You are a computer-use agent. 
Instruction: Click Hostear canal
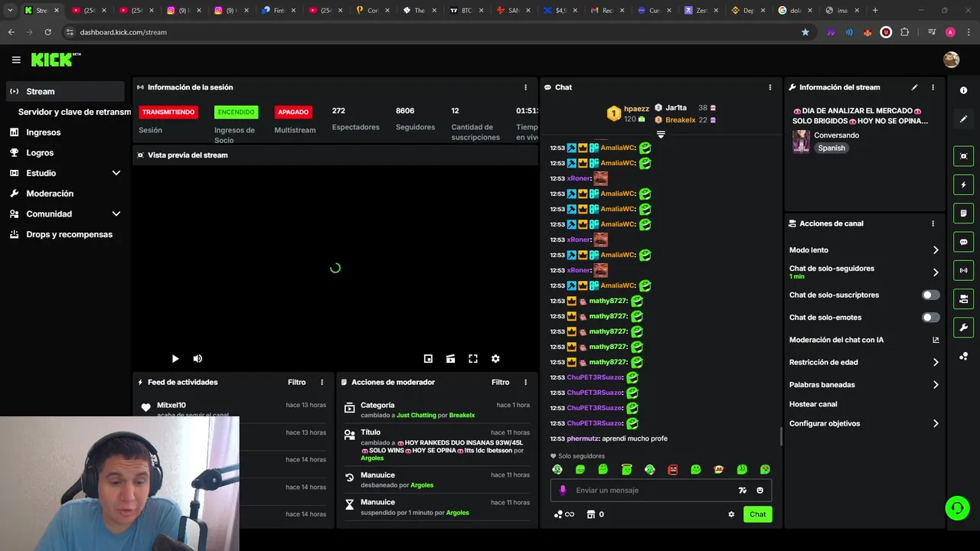[x=813, y=404]
